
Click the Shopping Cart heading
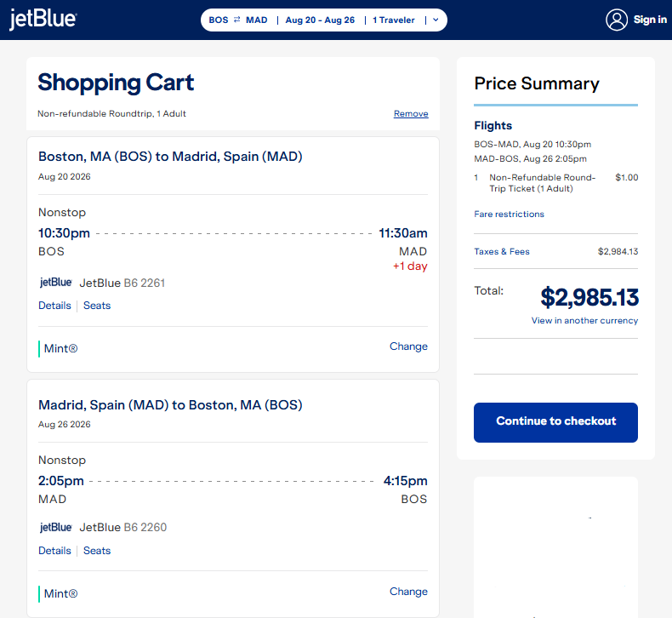click(116, 83)
